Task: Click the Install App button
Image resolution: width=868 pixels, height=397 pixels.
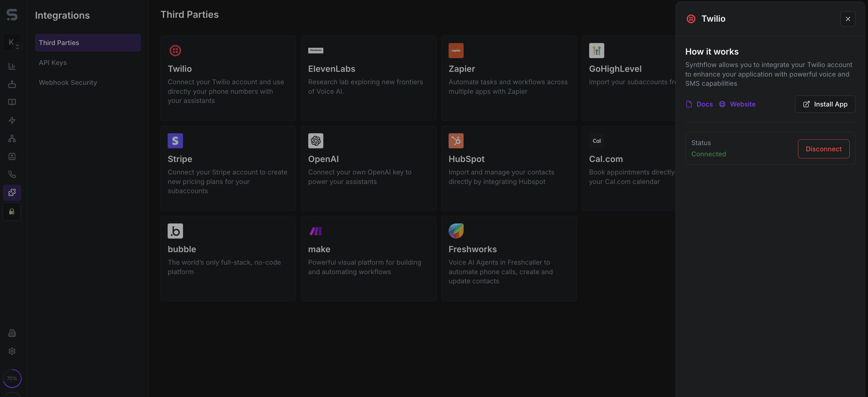Action: [x=825, y=104]
